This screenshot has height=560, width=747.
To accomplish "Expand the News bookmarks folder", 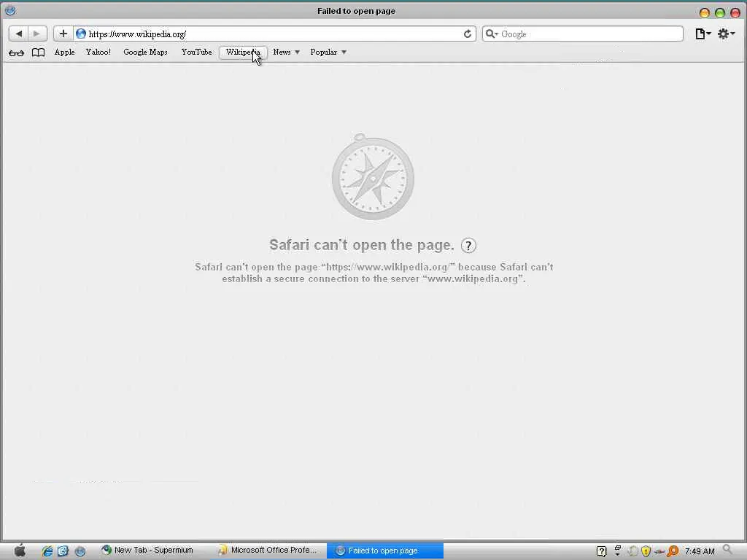I will pyautogui.click(x=286, y=52).
